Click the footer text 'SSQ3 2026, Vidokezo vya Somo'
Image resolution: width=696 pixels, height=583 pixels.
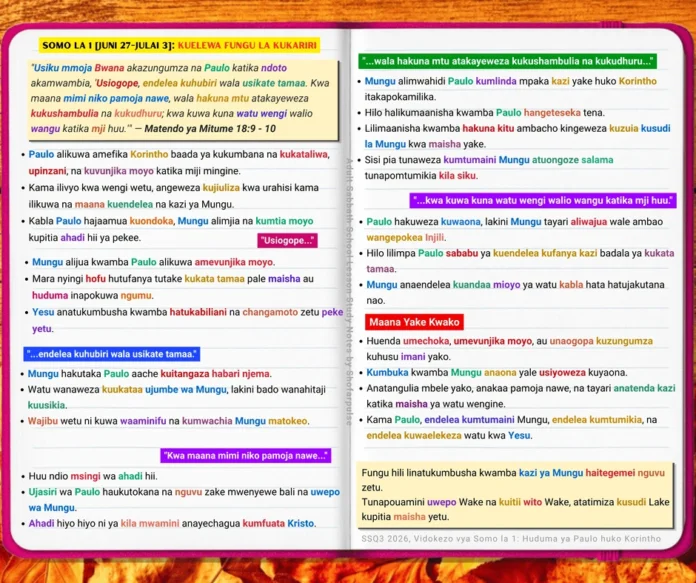click(511, 539)
